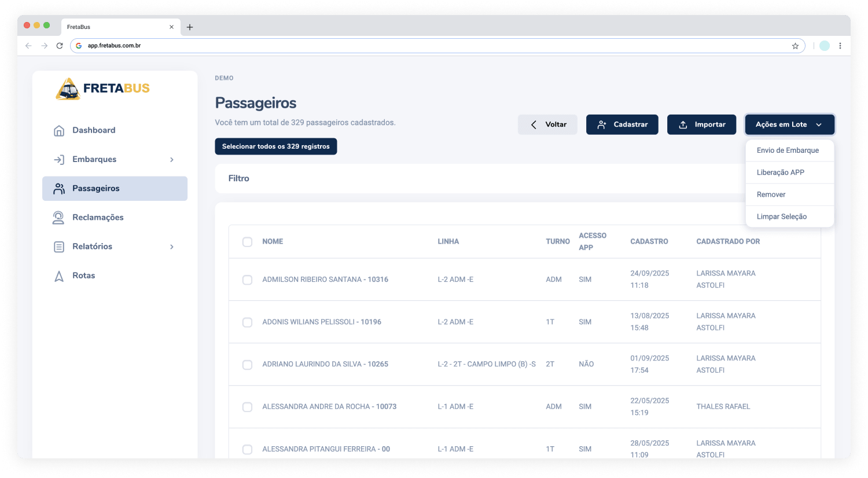Viewport: 868px width, 478px height.
Task: Choose Envio de Embarque from the menu
Action: tap(788, 150)
